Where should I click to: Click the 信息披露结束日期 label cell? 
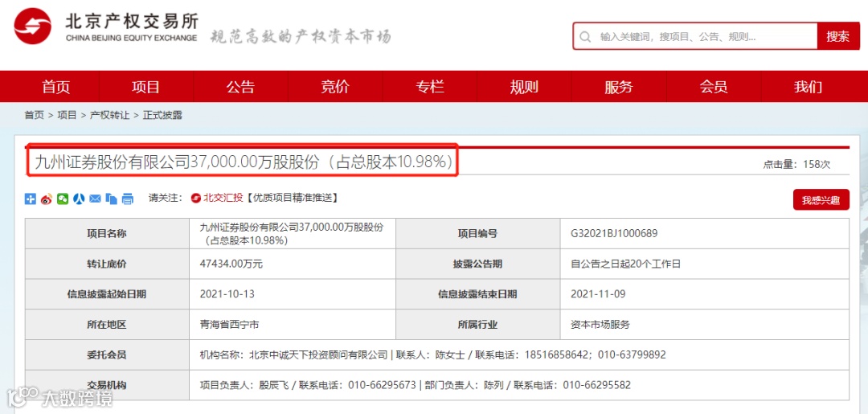pyautogui.click(x=477, y=294)
